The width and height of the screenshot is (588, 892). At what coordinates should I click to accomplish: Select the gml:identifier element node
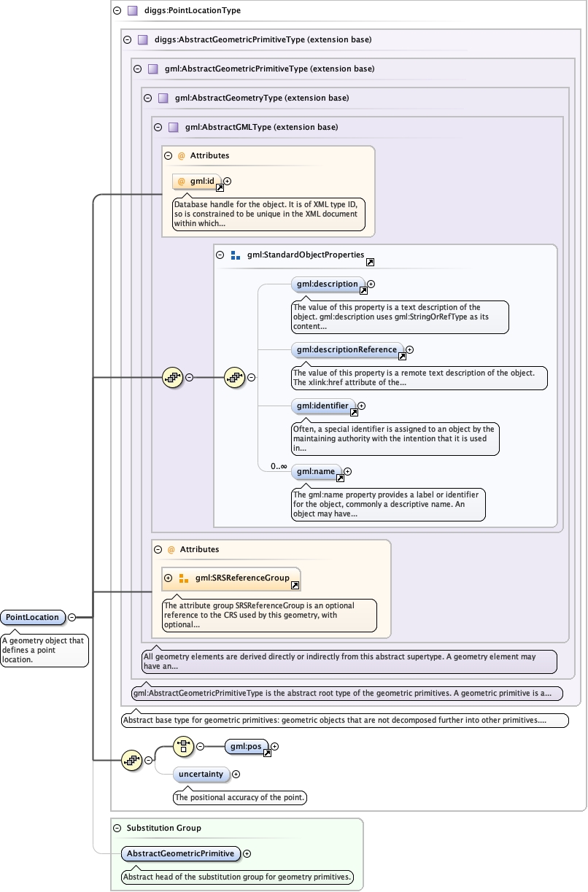(323, 406)
